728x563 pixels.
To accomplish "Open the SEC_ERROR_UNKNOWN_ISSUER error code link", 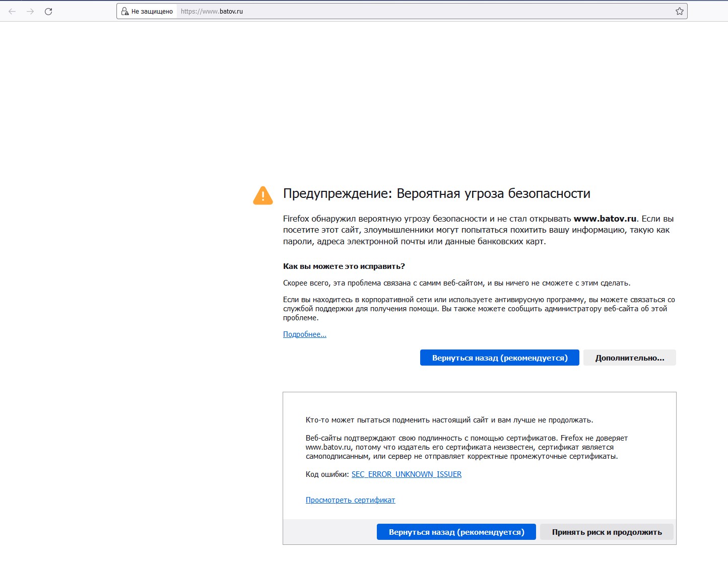I will click(407, 474).
